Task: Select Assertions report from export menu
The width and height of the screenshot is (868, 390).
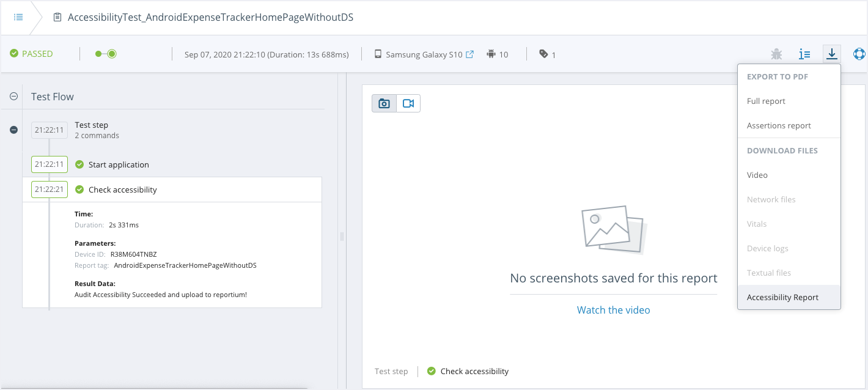Action: 779,126
